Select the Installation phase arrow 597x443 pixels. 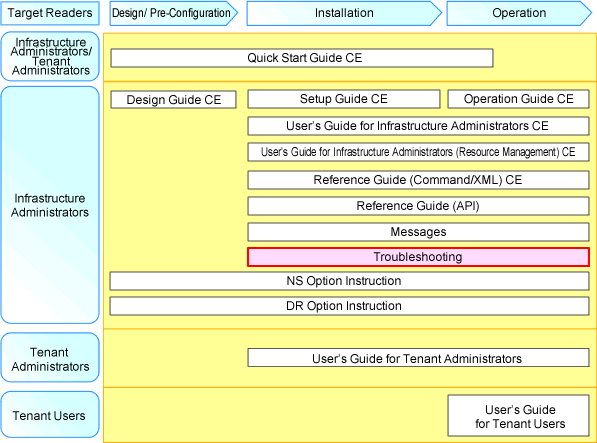pyautogui.click(x=344, y=13)
